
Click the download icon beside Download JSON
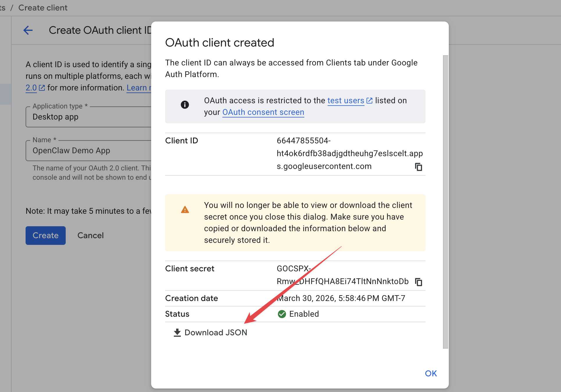tap(177, 332)
